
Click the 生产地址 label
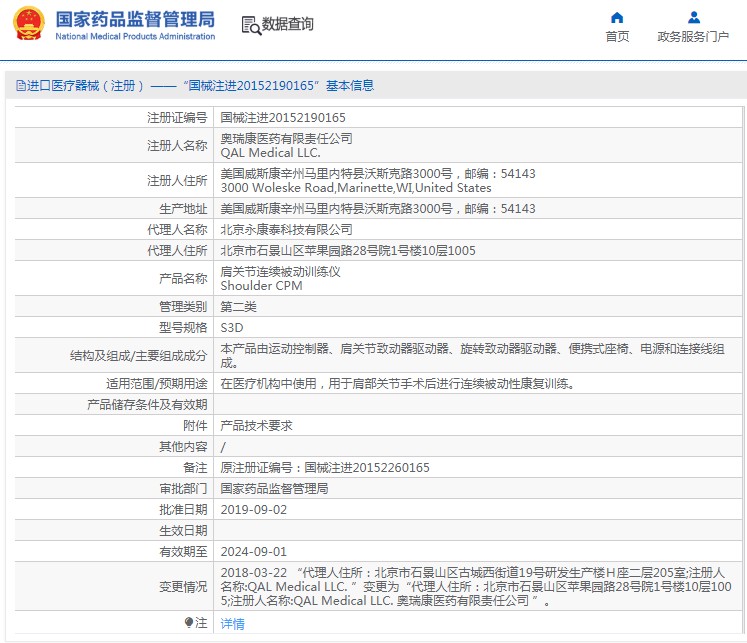[183, 209]
